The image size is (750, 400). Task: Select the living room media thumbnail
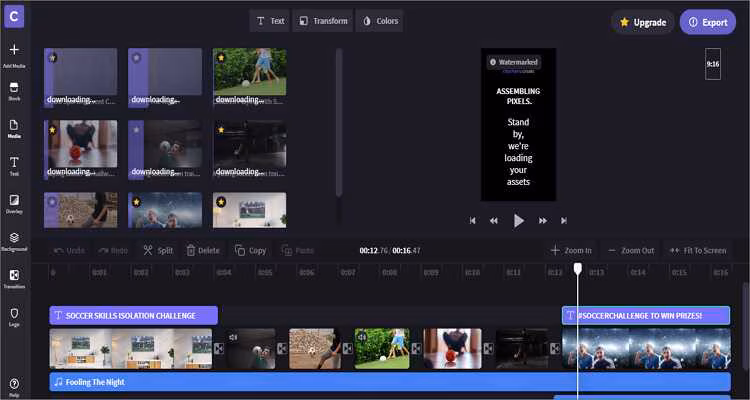tap(250, 210)
